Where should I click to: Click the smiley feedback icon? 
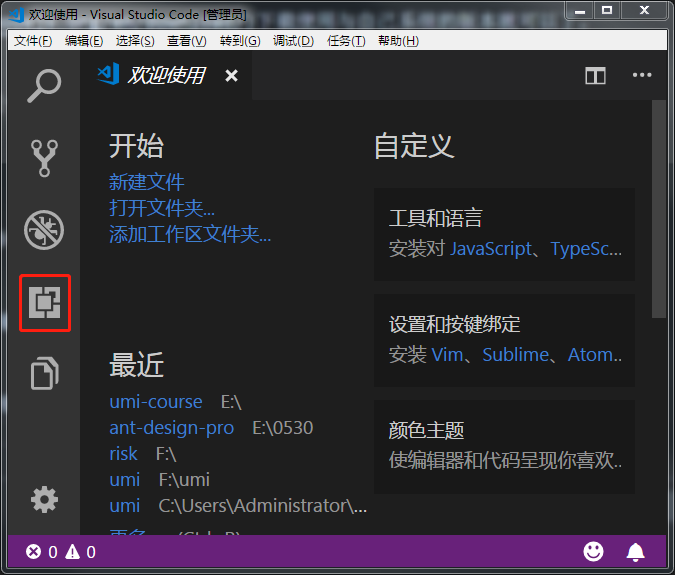coord(593,551)
